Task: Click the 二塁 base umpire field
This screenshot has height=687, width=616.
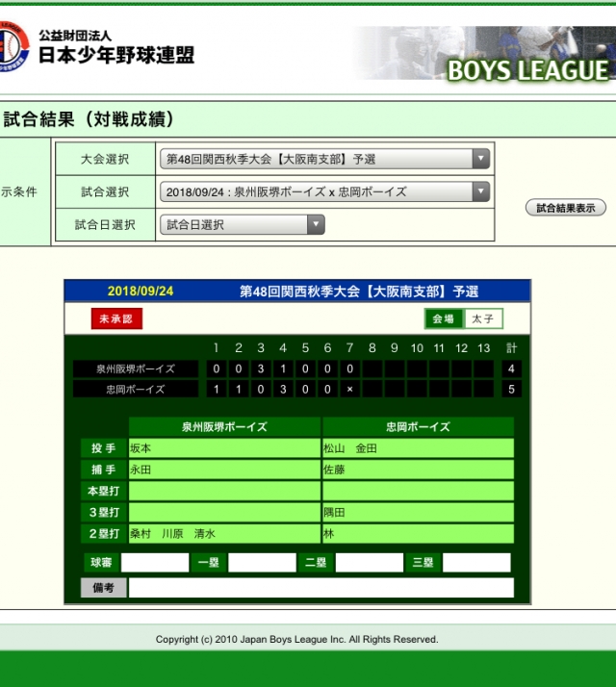Action: click(x=369, y=563)
